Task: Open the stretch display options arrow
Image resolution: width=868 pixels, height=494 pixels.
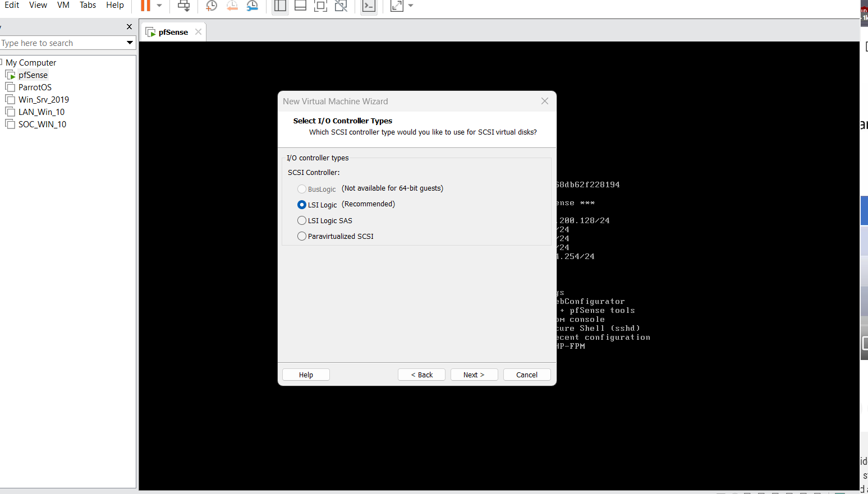Action: tap(411, 6)
